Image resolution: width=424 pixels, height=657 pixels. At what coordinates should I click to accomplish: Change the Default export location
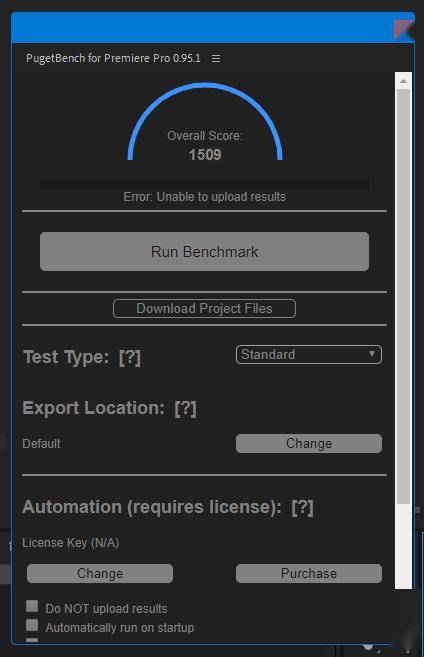coord(309,443)
